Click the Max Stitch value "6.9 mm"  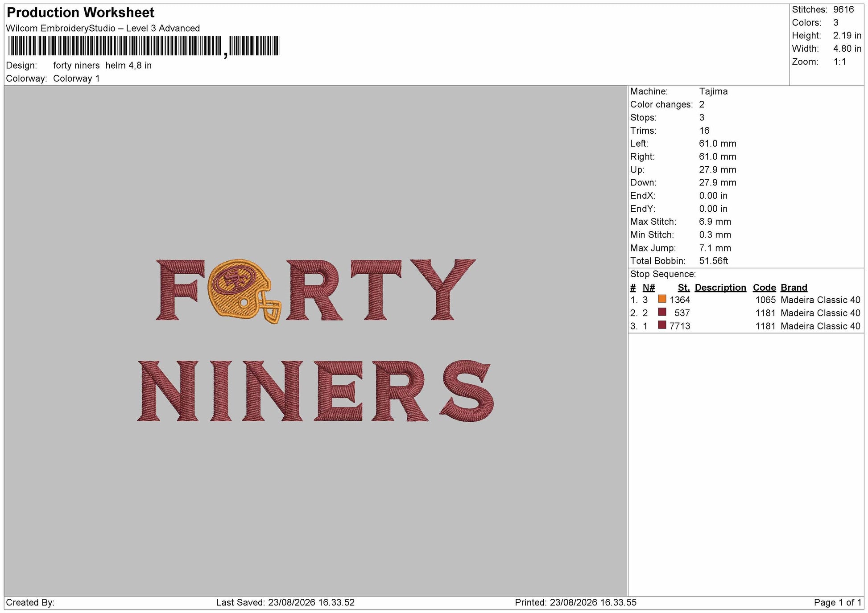715,222
